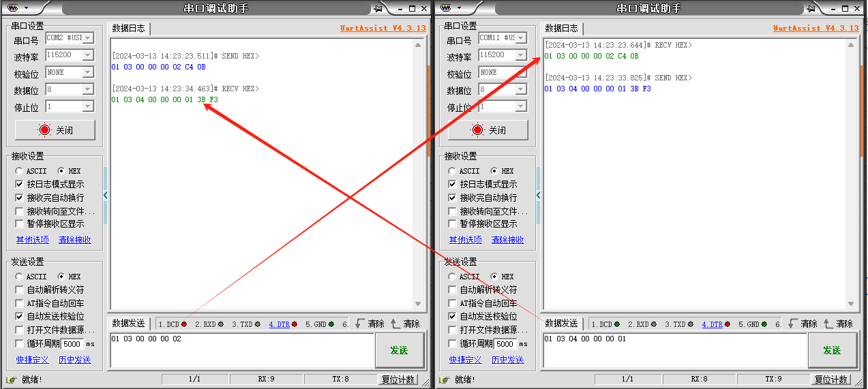
Task: Uncheck auto-send checksum in right window
Action: click(453, 317)
